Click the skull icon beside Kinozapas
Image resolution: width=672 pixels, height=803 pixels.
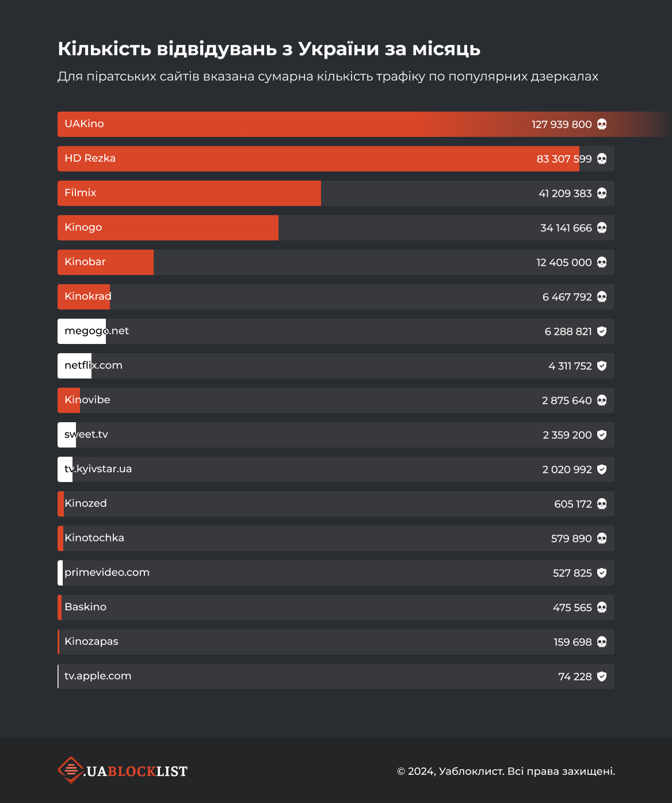(602, 642)
